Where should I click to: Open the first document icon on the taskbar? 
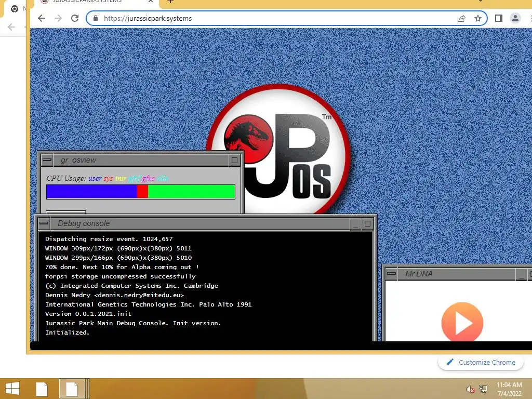point(42,389)
